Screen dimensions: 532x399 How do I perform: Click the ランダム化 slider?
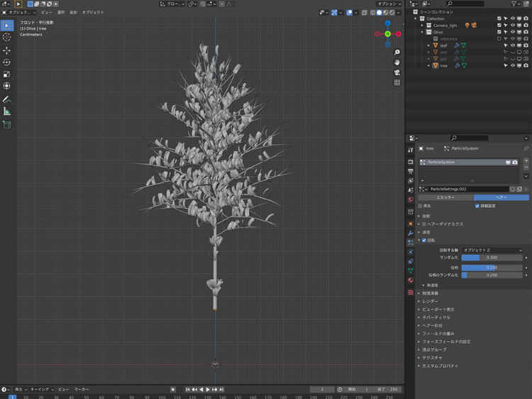pos(492,258)
